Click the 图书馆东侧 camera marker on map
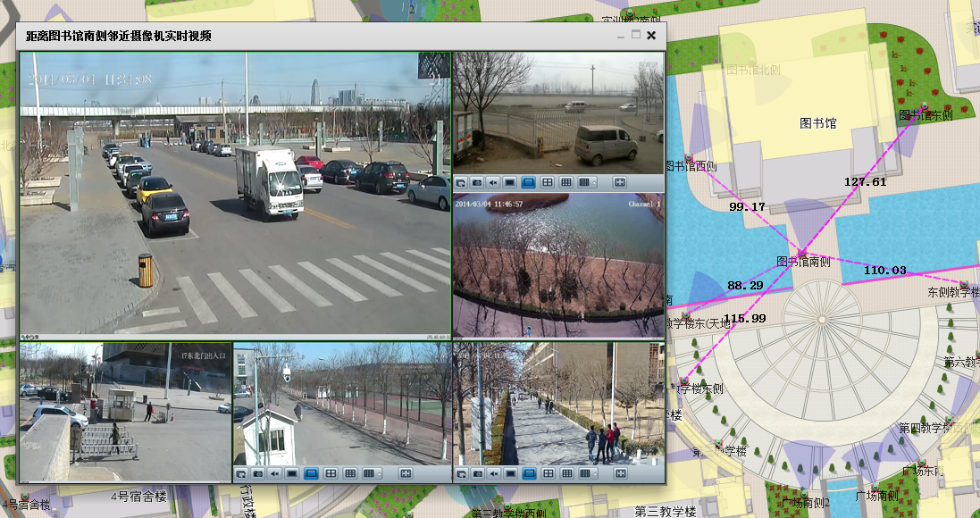 tap(924, 106)
